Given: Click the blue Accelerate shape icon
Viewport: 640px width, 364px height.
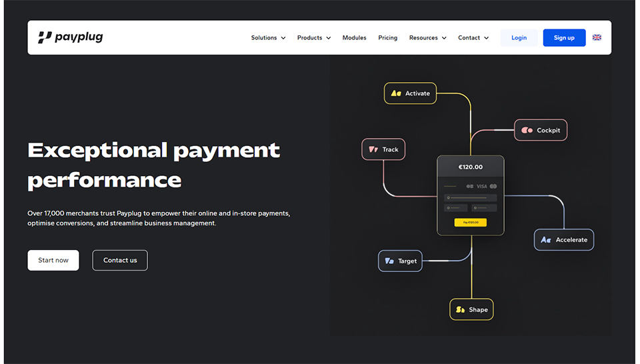Looking at the screenshot, I should coord(546,239).
